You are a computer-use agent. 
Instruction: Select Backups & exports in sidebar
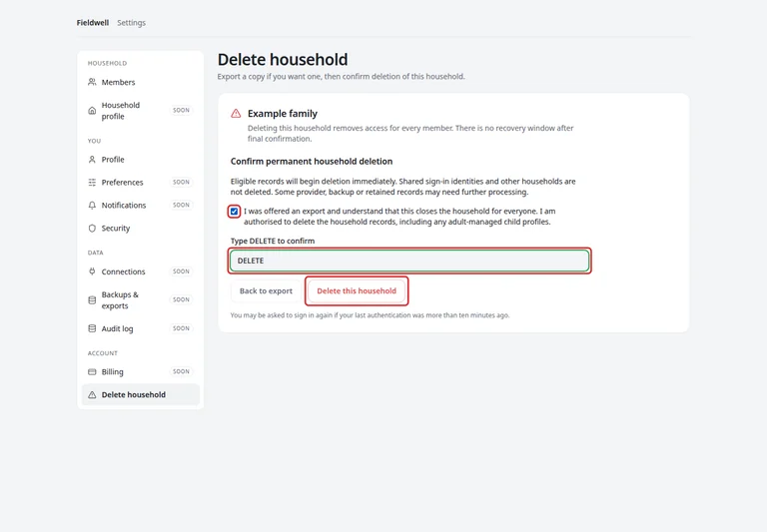(x=141, y=300)
